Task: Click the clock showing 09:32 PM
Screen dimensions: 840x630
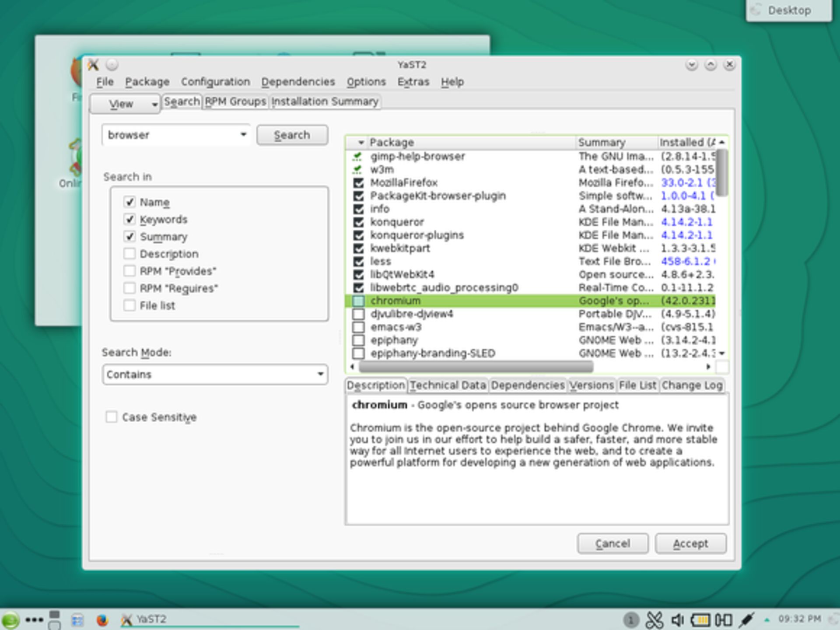Action: point(799,619)
